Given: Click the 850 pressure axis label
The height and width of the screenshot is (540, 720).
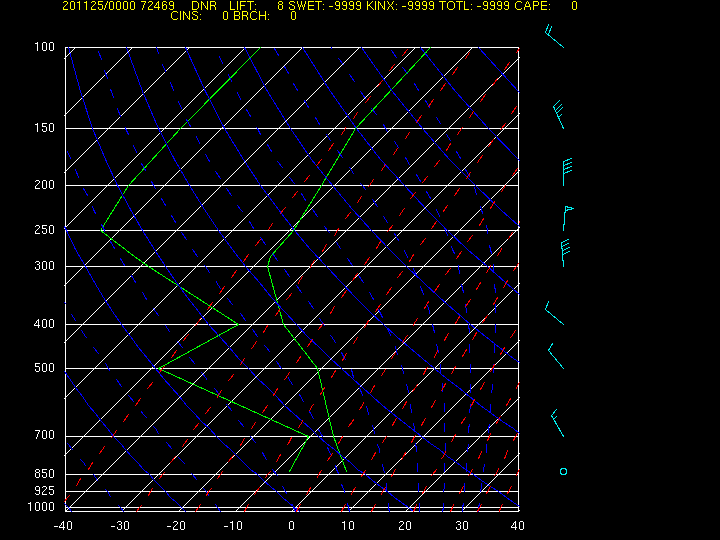Looking at the screenshot, I should [x=45, y=473].
